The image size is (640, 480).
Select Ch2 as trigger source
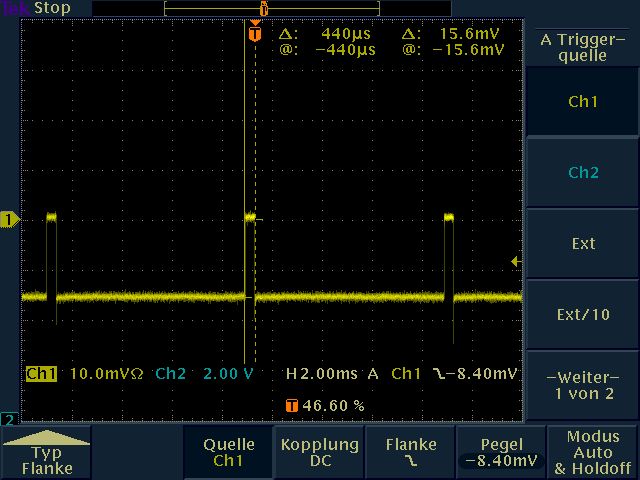582,172
